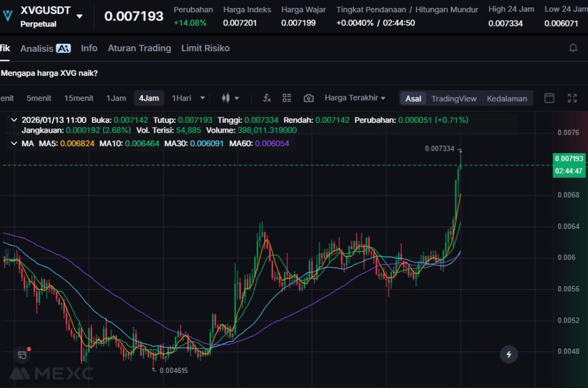Enter fullscreen chart mode
The image size is (588, 388).
point(572,98)
